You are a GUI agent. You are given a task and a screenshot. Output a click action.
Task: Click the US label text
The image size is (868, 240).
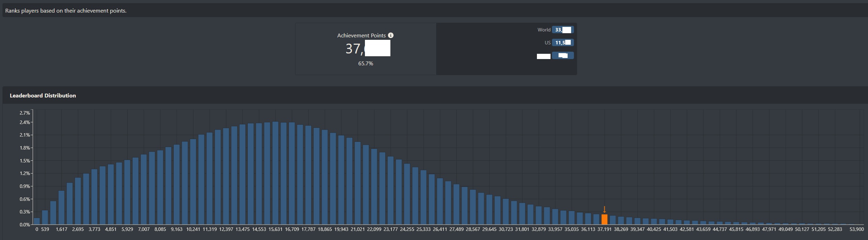coord(548,43)
